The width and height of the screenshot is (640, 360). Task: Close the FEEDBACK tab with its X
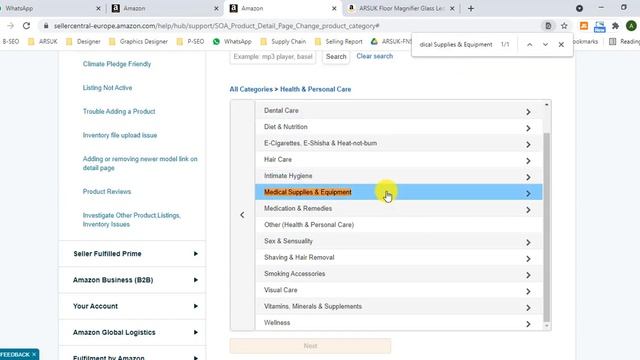pyautogui.click(x=34, y=354)
